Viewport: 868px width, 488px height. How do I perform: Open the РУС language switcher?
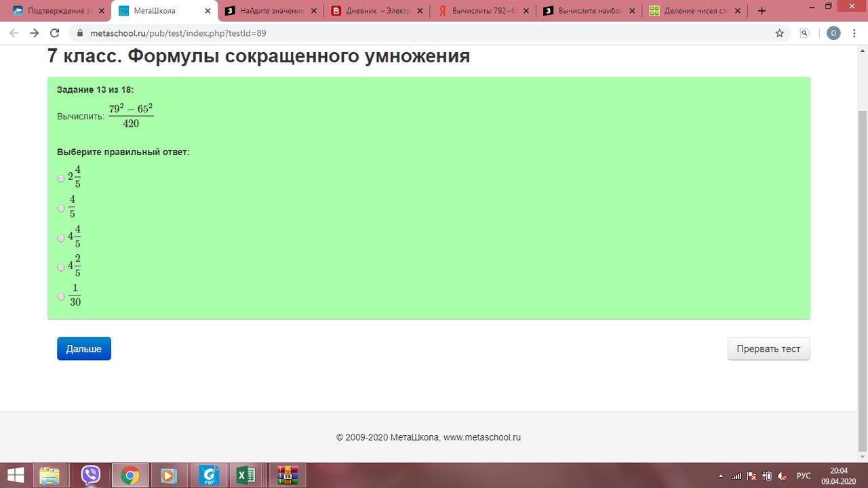tap(803, 476)
